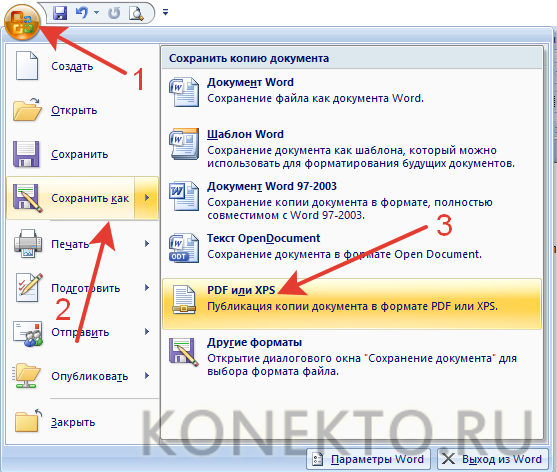This screenshot has width=557, height=472.
Task: Choose Закрыть to close the document
Action: coord(82,422)
